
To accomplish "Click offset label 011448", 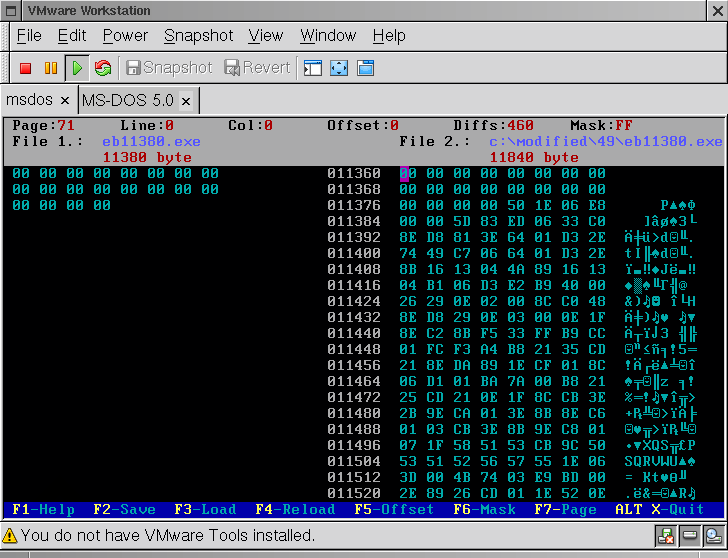I will (x=354, y=350).
